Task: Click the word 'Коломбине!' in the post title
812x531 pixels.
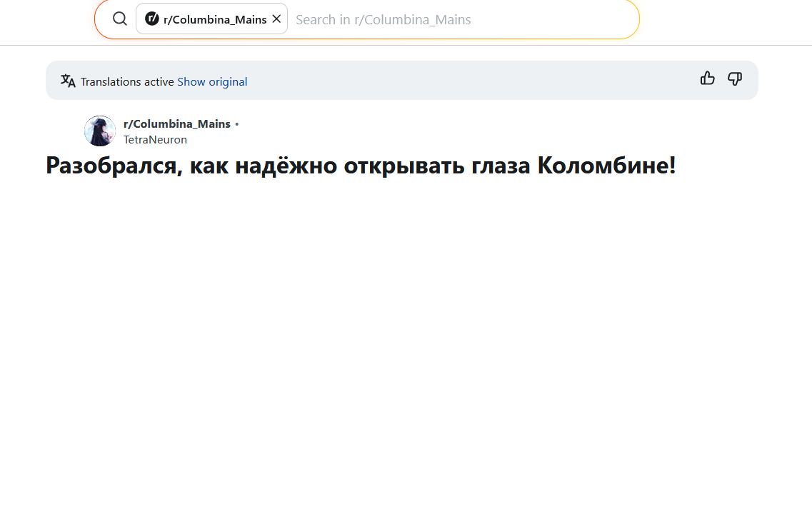Action: 606,166
